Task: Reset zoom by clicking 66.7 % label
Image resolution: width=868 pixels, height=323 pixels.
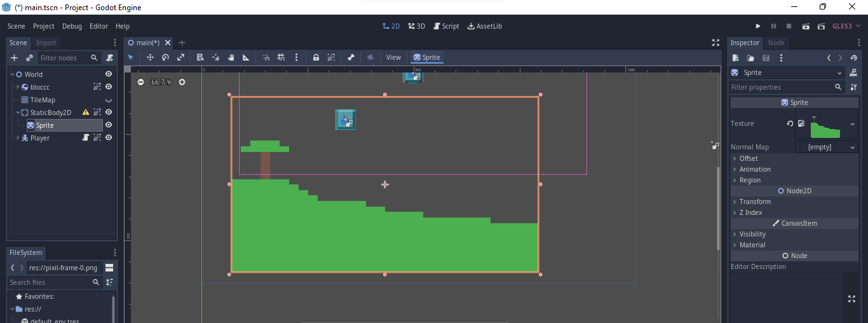Action: (161, 82)
